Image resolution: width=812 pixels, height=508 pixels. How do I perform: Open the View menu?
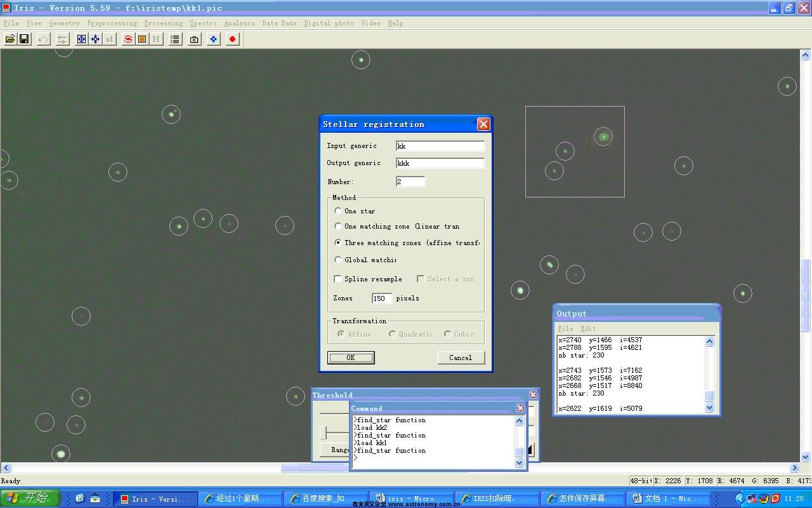[34, 23]
